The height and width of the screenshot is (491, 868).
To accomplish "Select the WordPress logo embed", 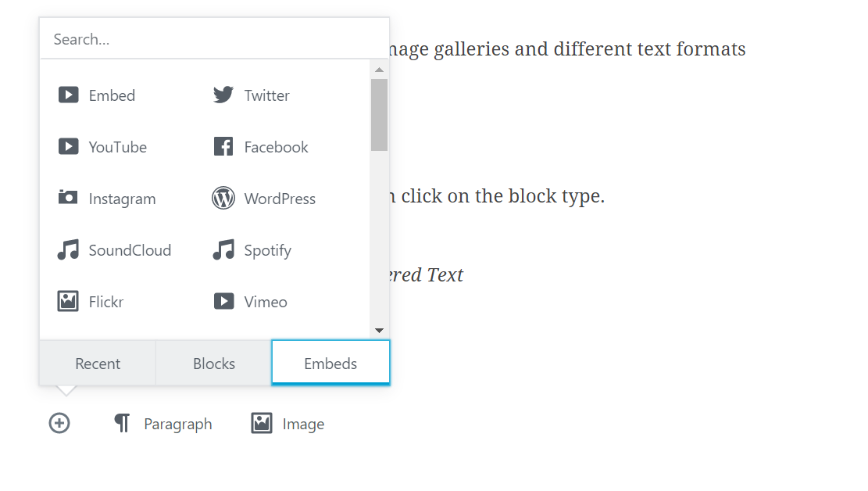I will click(x=223, y=199).
